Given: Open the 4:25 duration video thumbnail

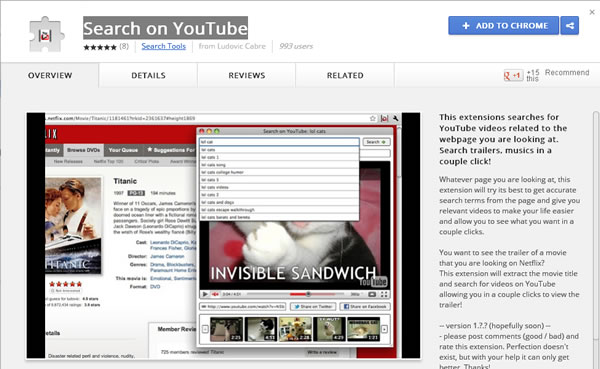Looking at the screenshot, I should coord(329,329).
